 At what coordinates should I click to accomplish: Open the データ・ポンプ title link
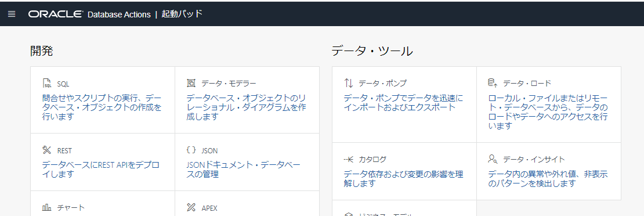(x=383, y=84)
